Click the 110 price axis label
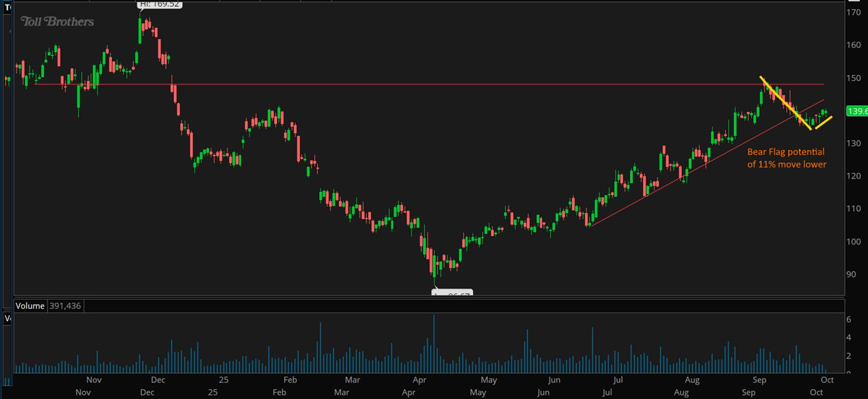The height and width of the screenshot is (399, 868). tap(853, 208)
